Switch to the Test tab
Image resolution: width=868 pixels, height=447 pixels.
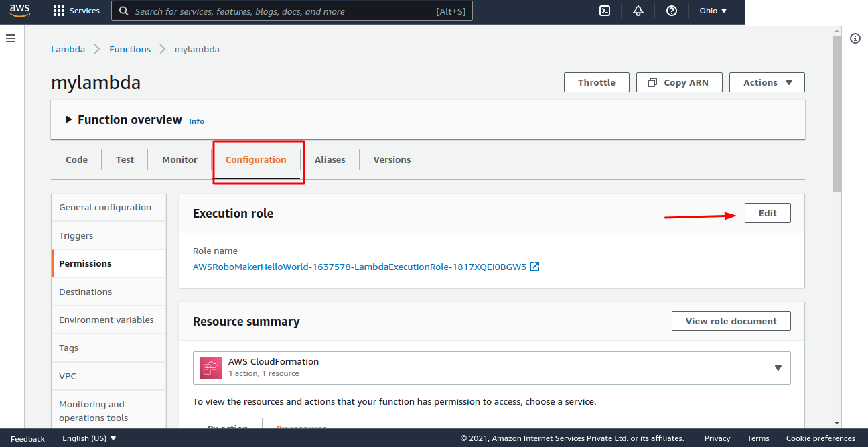(125, 159)
